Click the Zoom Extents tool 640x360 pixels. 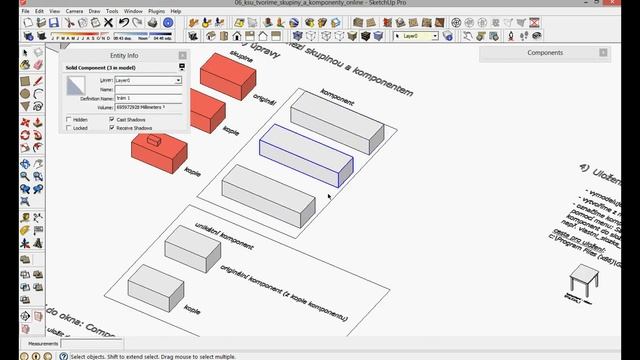tap(25, 202)
